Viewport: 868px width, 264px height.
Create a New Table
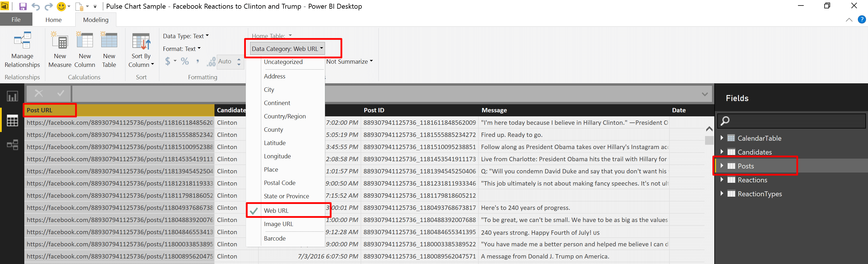click(x=109, y=50)
